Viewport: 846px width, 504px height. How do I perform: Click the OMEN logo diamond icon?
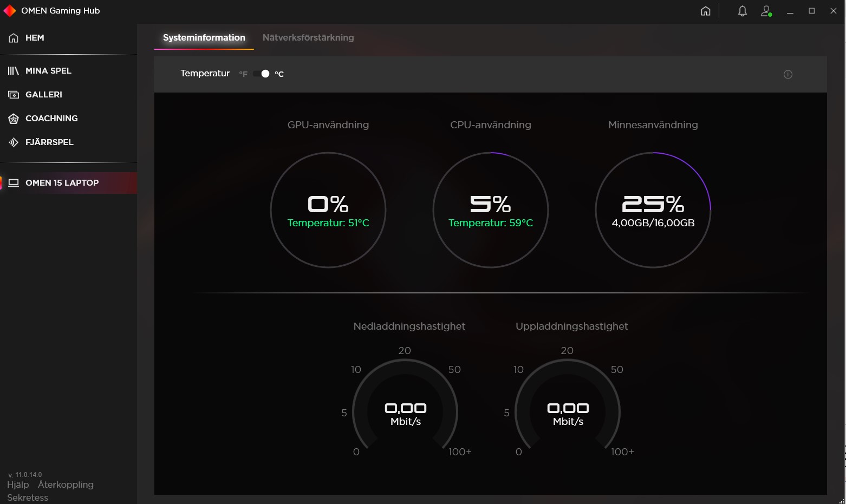[x=9, y=10]
